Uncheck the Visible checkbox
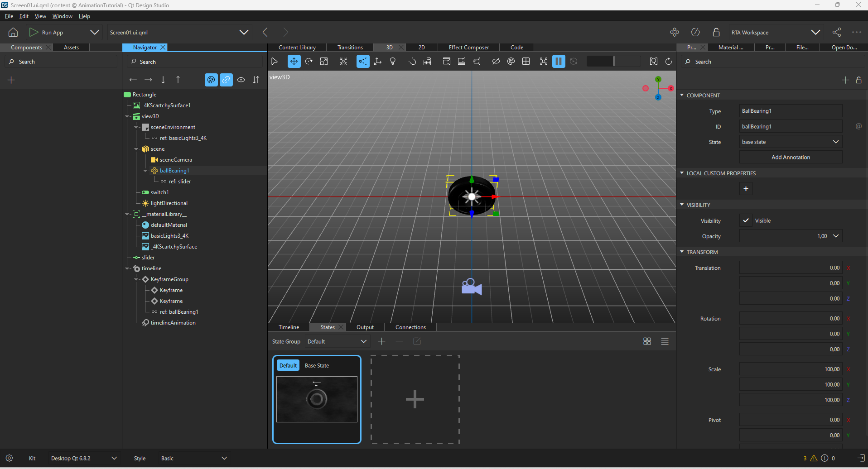Viewport: 868px width, 469px height. [x=746, y=220]
